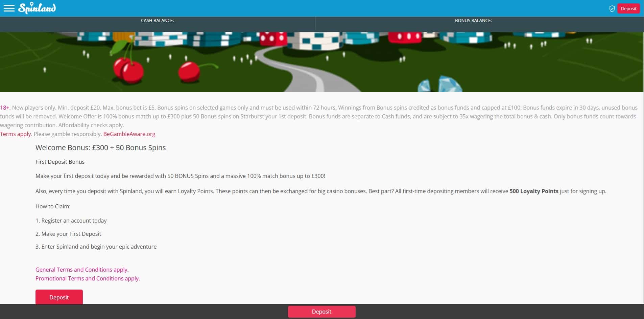Image resolution: width=644 pixels, height=319 pixels.
Task: Click the single cherry in banner
Action: (189, 72)
